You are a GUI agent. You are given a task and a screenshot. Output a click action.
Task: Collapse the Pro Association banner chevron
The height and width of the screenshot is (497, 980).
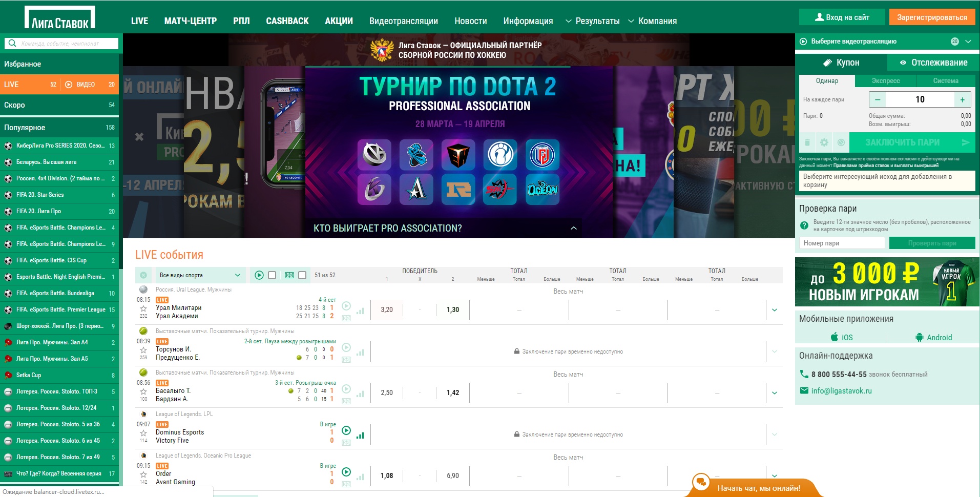click(x=574, y=228)
